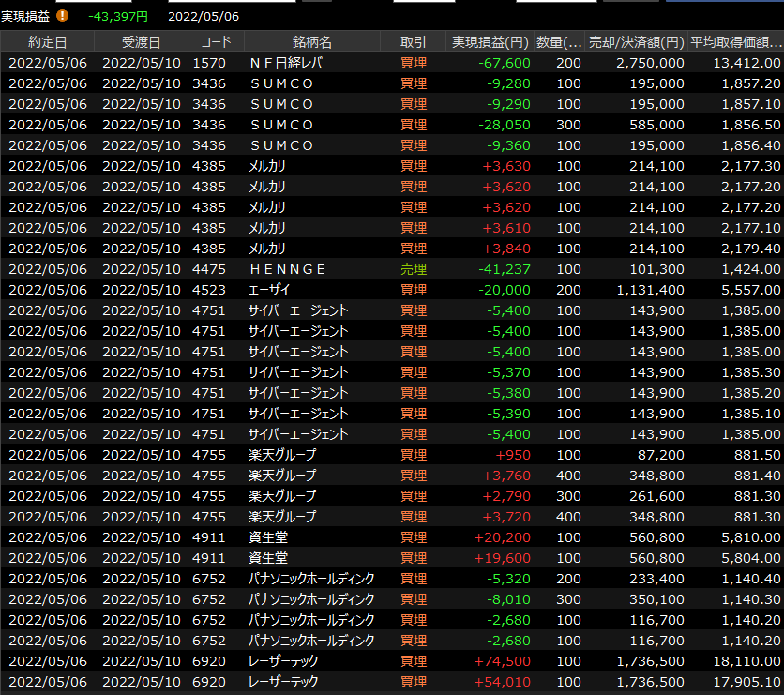Select the ＮＦ日経レバ row
This screenshot has width=784, height=695.
coord(292,63)
